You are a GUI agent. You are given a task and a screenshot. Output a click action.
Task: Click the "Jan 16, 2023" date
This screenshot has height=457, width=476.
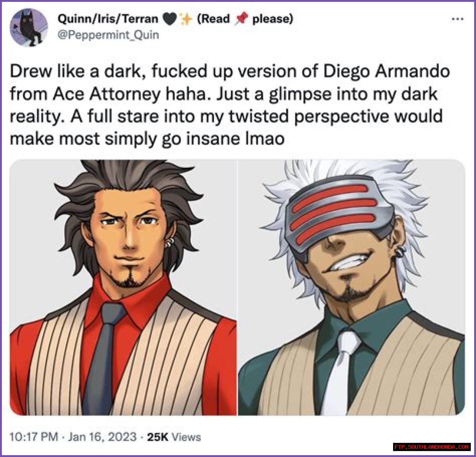click(x=102, y=437)
